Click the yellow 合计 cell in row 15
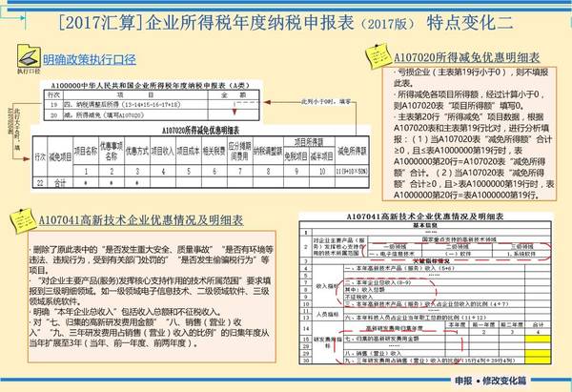Viewport: 572px width, 392px height. (538, 340)
